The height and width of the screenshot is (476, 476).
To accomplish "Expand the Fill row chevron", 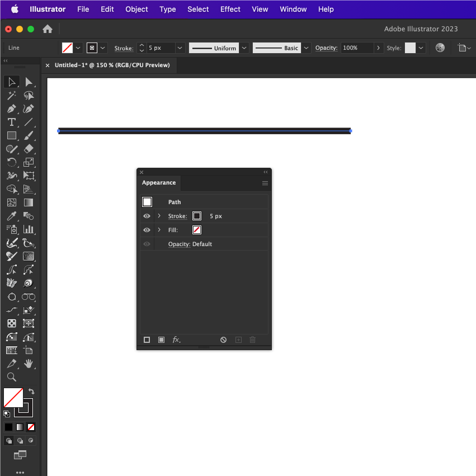I will 159,230.
